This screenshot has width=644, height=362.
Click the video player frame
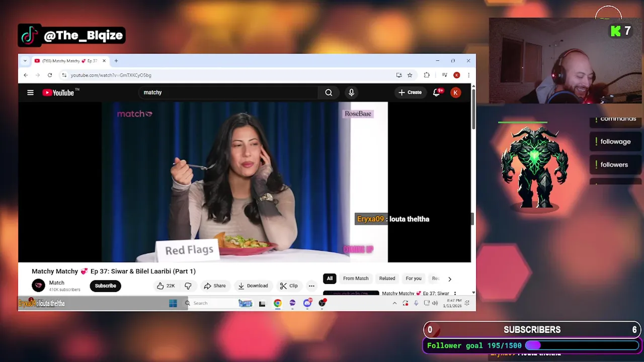pos(245,182)
